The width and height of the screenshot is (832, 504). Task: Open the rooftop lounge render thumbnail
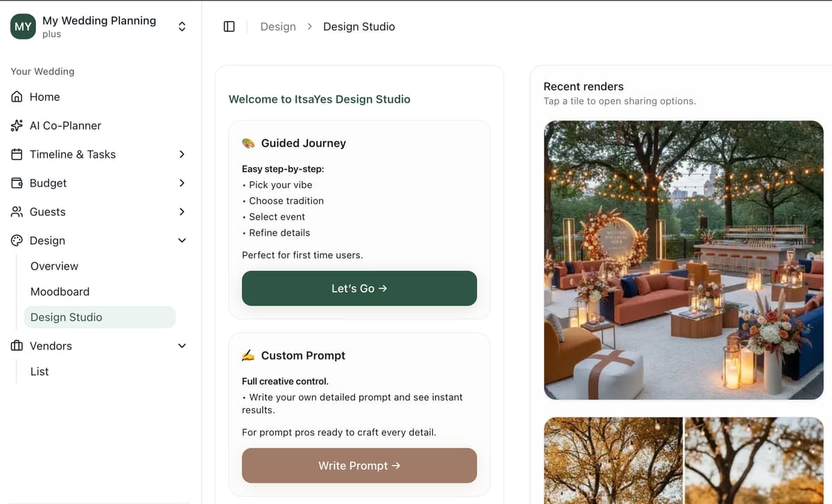coord(684,260)
